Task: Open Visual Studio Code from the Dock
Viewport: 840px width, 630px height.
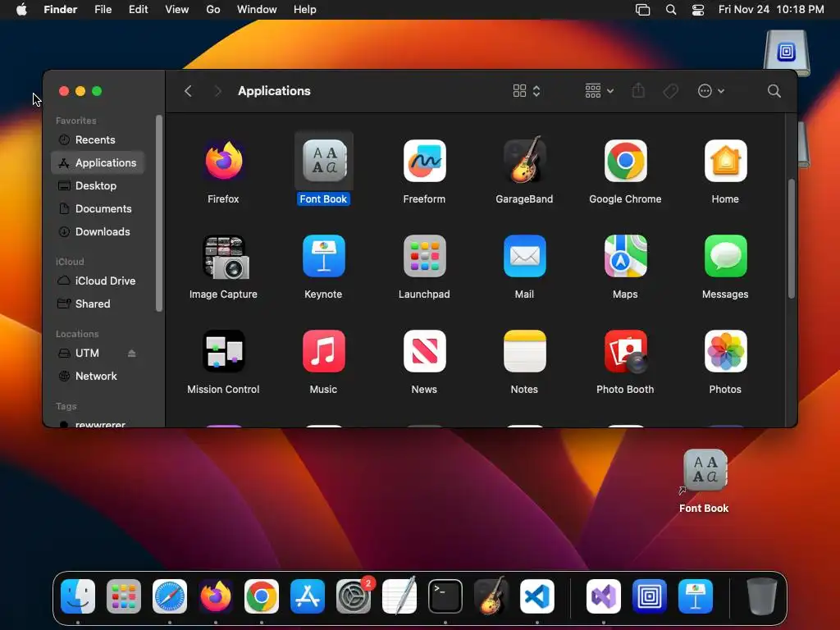Action: click(536, 596)
